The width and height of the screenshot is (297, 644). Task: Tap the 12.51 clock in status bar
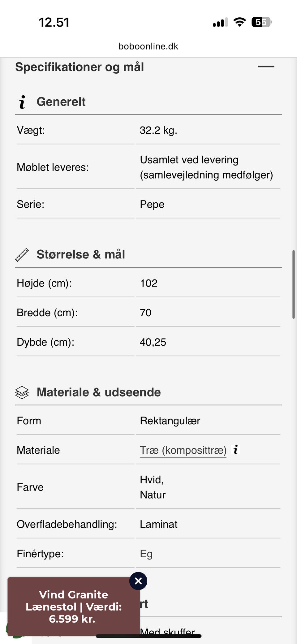pos(54,23)
